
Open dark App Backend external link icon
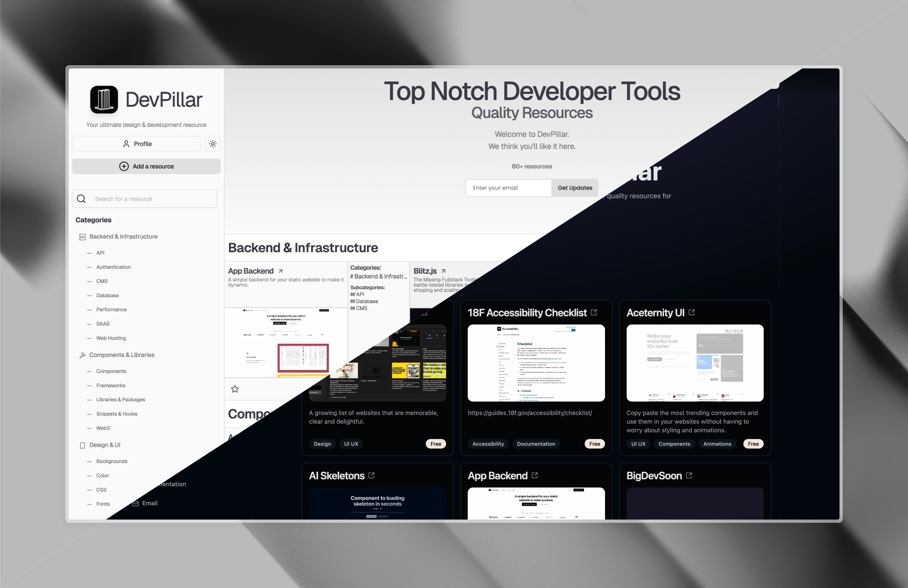pyautogui.click(x=535, y=475)
